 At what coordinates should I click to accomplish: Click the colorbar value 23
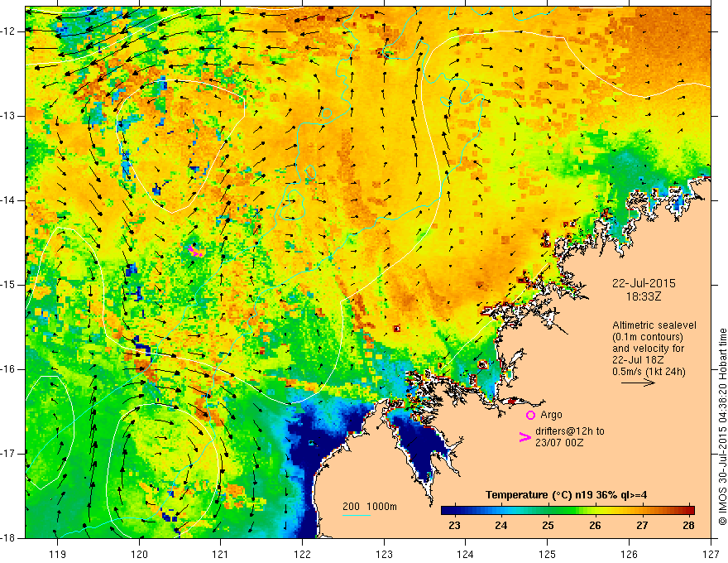[x=454, y=526]
